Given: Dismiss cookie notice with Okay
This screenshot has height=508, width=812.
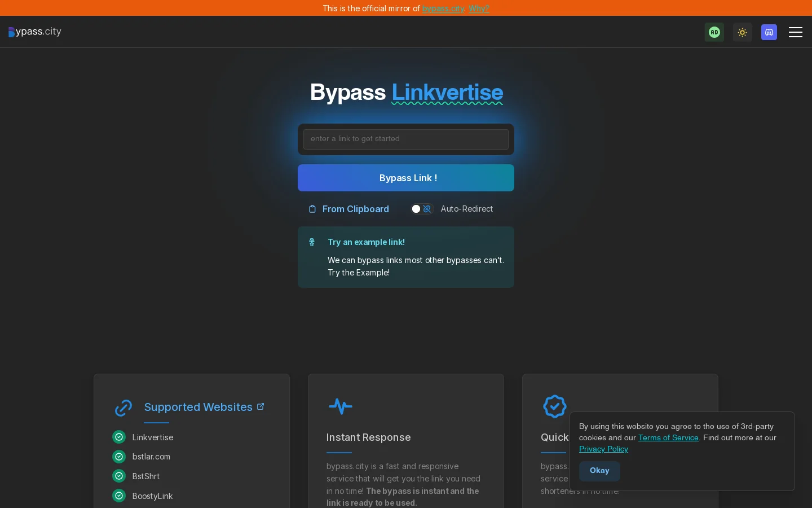Looking at the screenshot, I should point(599,471).
